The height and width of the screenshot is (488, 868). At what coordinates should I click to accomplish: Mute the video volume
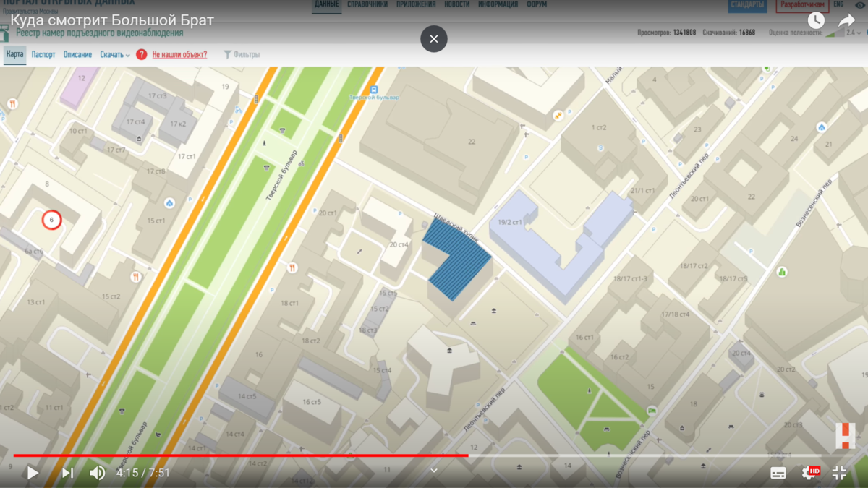pos(97,473)
